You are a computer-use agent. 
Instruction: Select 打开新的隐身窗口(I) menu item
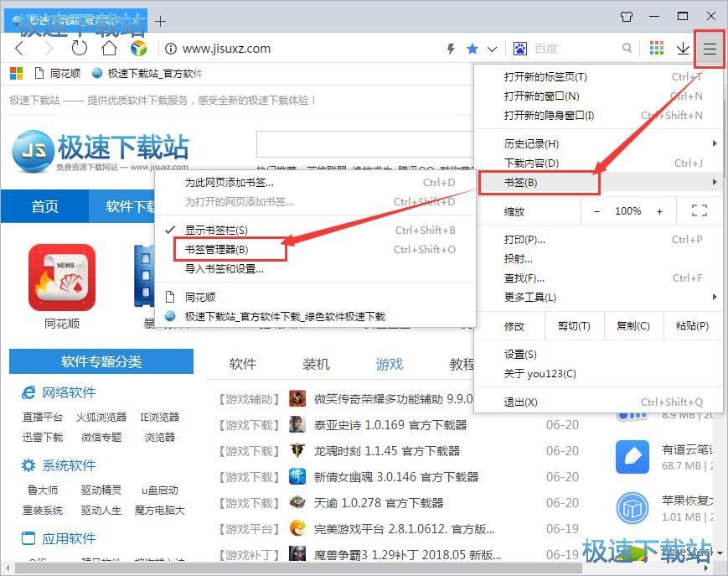598,115
